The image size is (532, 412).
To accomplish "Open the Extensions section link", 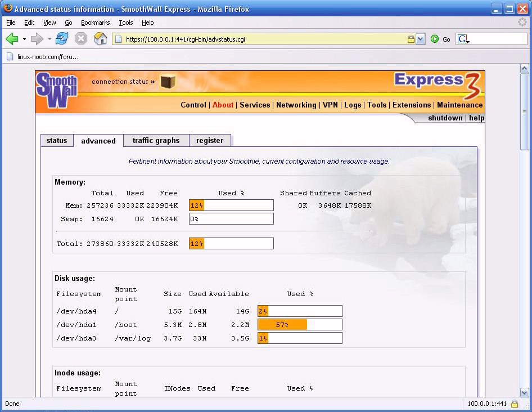I will tap(412, 105).
